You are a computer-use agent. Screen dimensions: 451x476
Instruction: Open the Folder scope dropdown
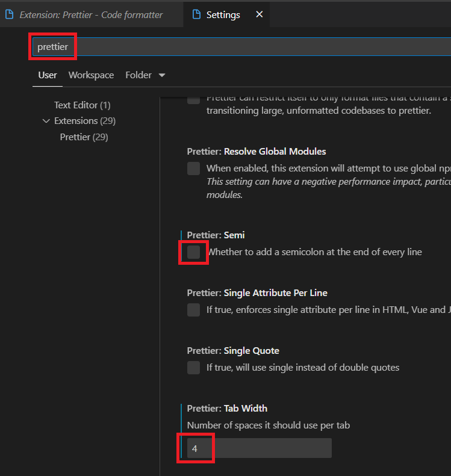[145, 75]
